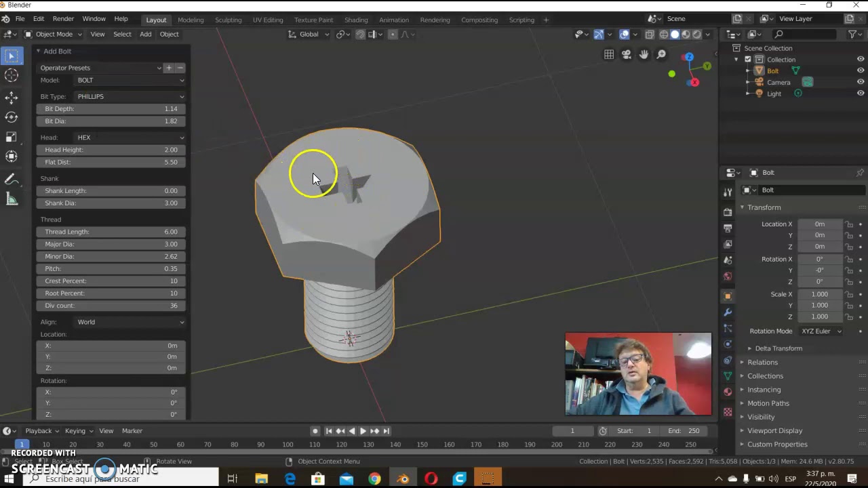Screen dimensions: 868x488
Task: Play the timeline animation
Action: [x=363, y=431]
